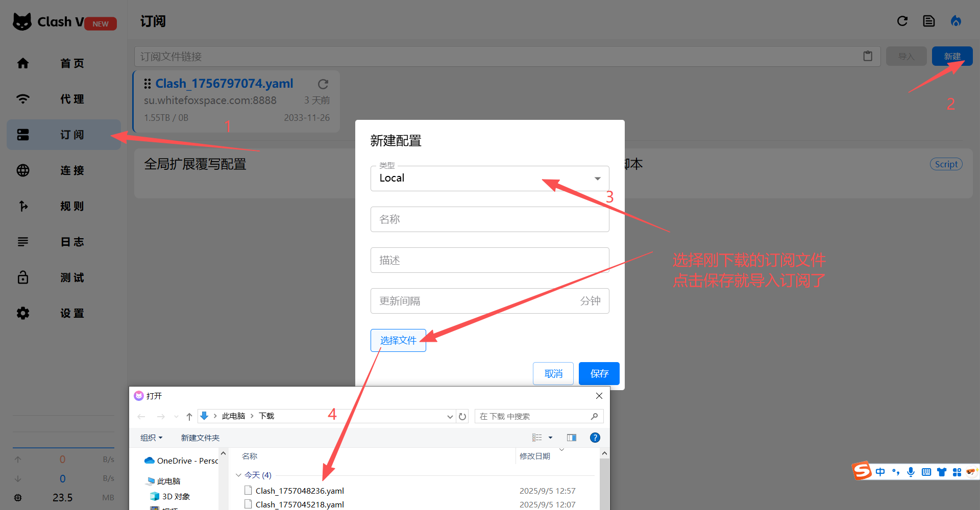The image size is (980, 510).
Task: Click the back arrow in file dialog
Action: click(x=141, y=417)
